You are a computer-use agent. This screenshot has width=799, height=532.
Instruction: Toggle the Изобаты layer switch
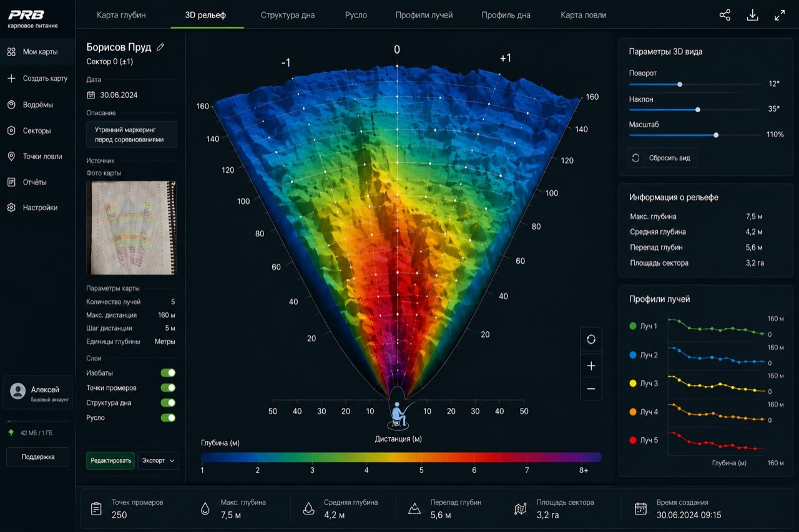click(x=168, y=373)
